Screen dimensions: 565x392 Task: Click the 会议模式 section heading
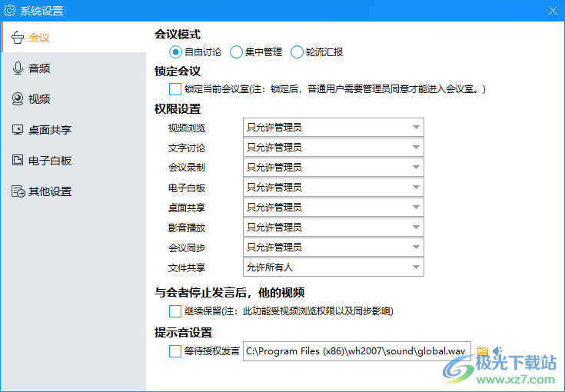(x=178, y=35)
